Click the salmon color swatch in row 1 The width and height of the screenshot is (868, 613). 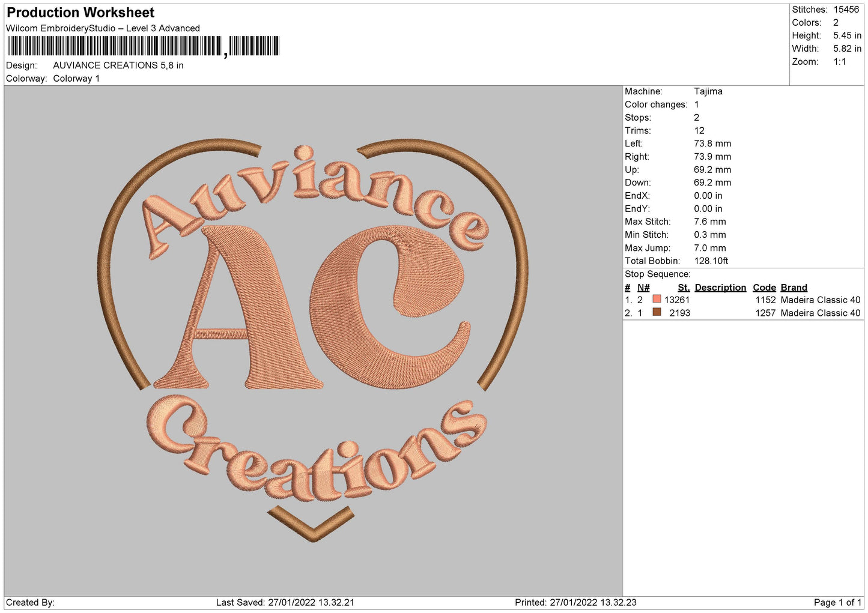pyautogui.click(x=657, y=299)
